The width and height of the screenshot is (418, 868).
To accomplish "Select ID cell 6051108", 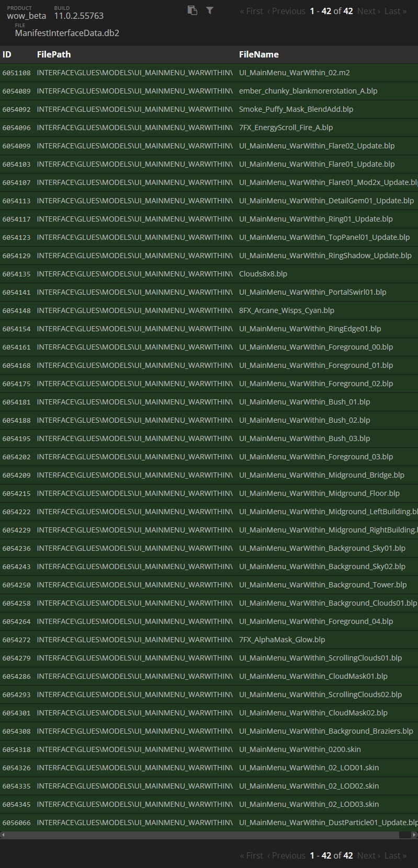I will coord(17,73).
